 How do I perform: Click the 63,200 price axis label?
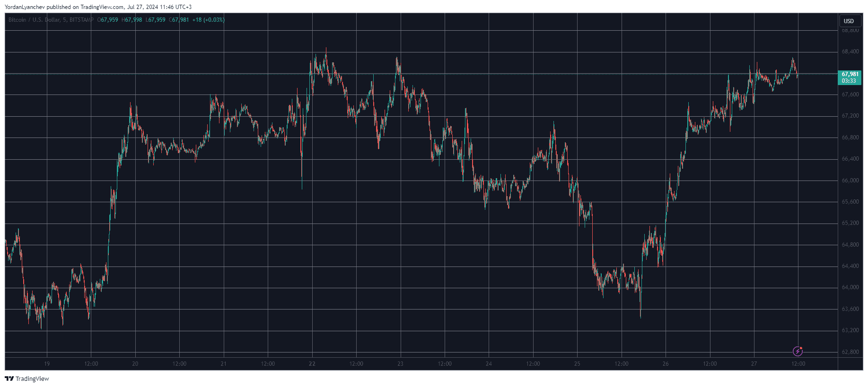click(x=850, y=330)
